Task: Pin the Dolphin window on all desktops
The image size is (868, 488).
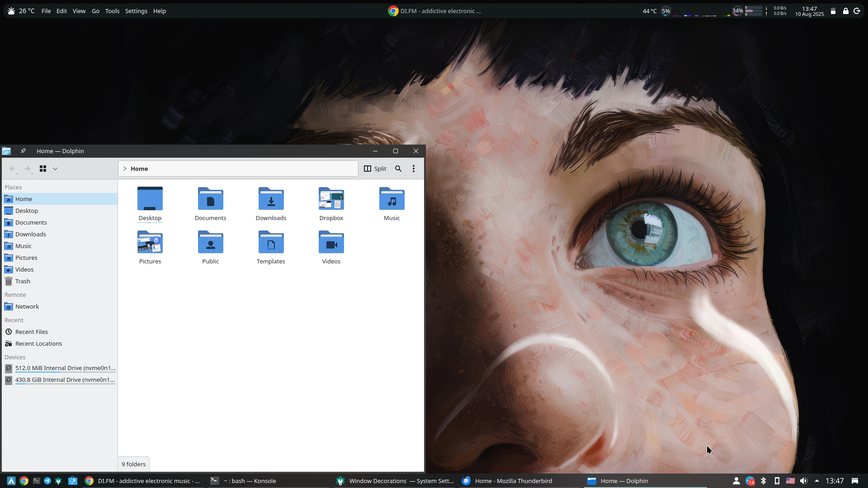Action: tap(23, 151)
